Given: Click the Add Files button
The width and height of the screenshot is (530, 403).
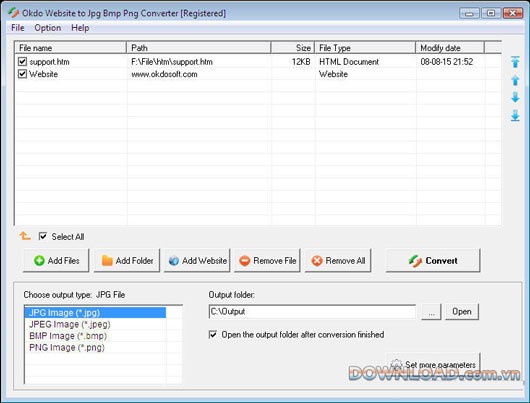Looking at the screenshot, I should point(56,260).
